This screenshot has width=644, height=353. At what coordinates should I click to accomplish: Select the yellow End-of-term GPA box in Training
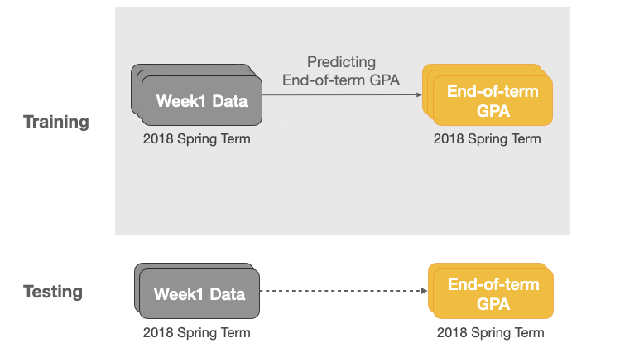pos(493,101)
